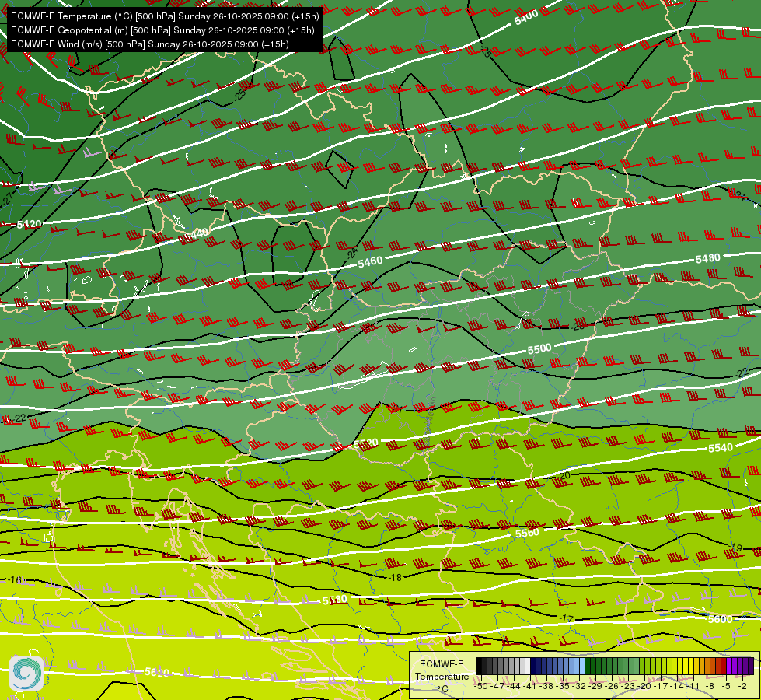The height and width of the screenshot is (700, 761).
Task: Click the -27 isotherm label
Action: pyautogui.click(x=7, y=200)
